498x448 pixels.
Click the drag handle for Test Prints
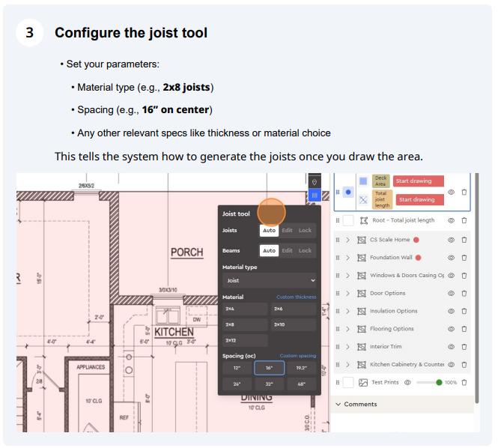(338, 383)
